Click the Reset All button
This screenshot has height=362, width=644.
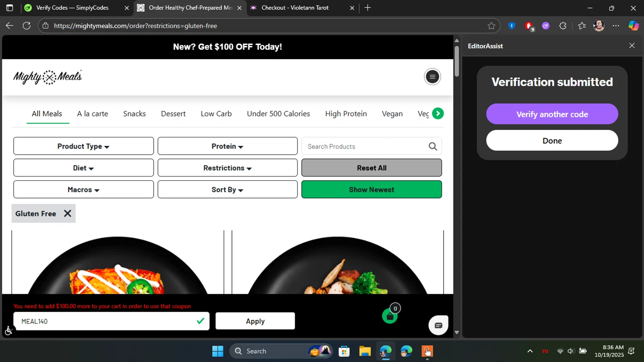371,168
